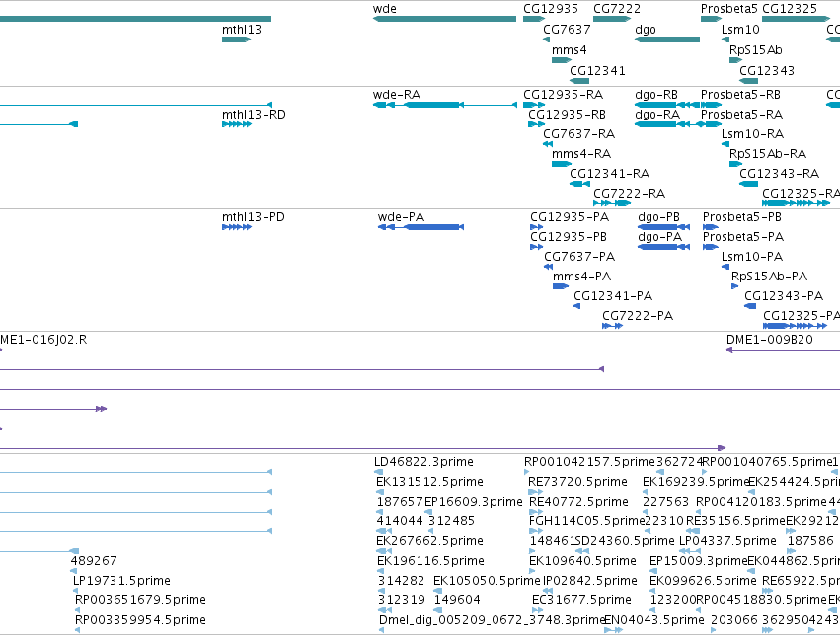Open the 'EK105050.5prime' EST label
Screen dimensions: 840x635
point(487,581)
